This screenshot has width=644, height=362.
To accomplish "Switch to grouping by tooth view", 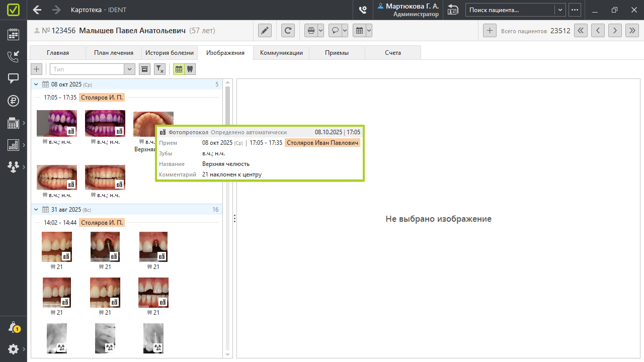I will click(x=190, y=69).
